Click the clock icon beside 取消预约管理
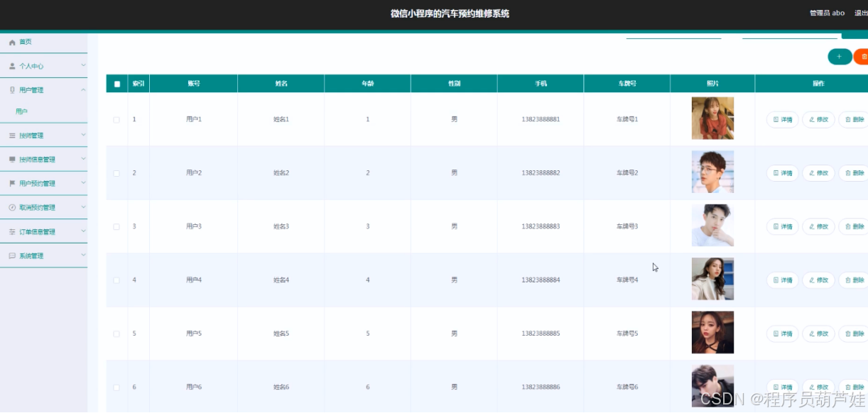This screenshot has height=413, width=868. click(x=12, y=208)
